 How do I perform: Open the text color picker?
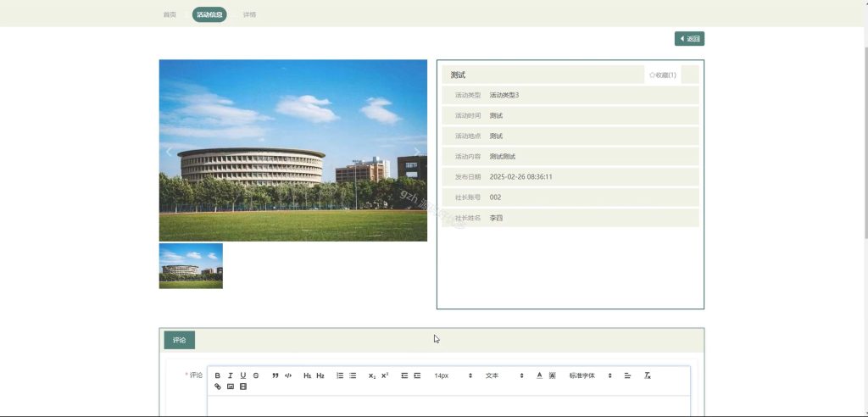point(539,375)
